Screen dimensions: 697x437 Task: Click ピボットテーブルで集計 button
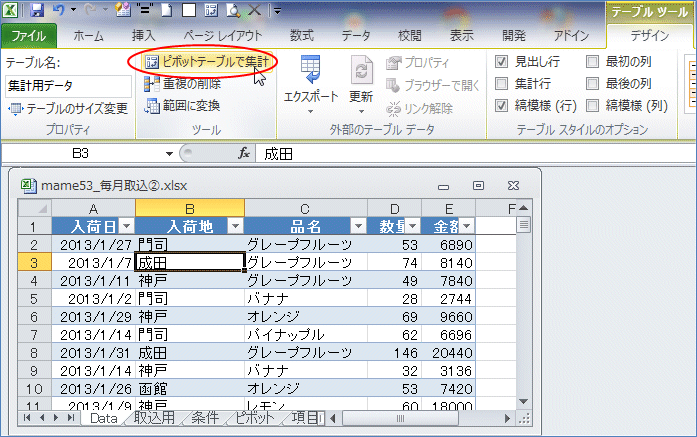[x=207, y=62]
